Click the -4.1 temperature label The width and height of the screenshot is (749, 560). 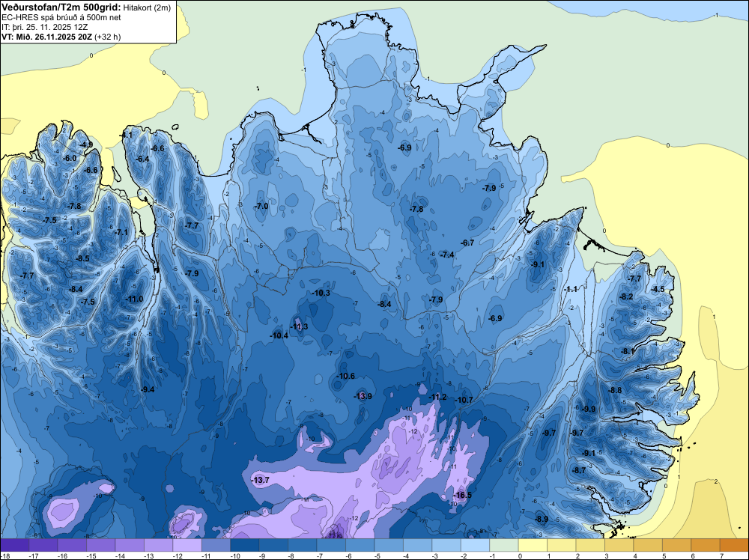point(126,135)
